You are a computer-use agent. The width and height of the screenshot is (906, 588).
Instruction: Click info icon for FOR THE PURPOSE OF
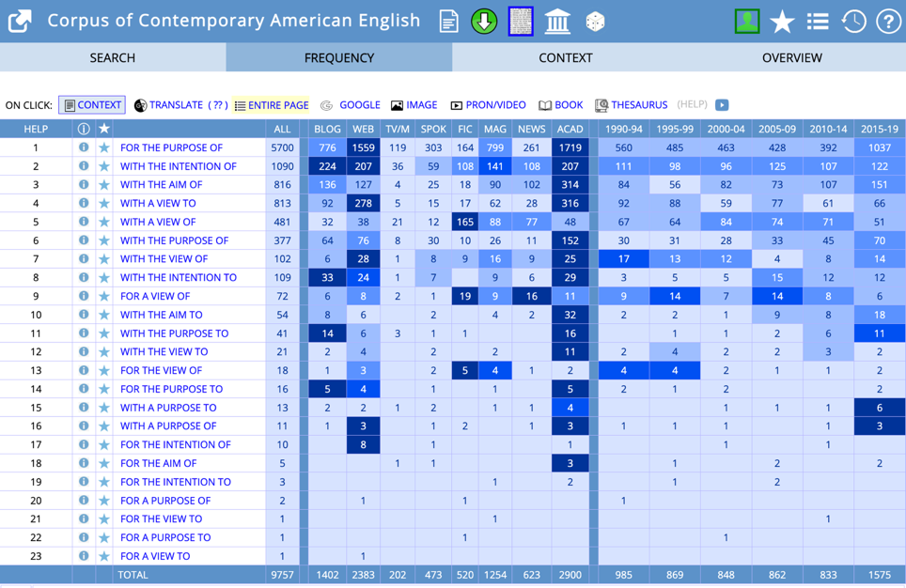click(x=84, y=147)
